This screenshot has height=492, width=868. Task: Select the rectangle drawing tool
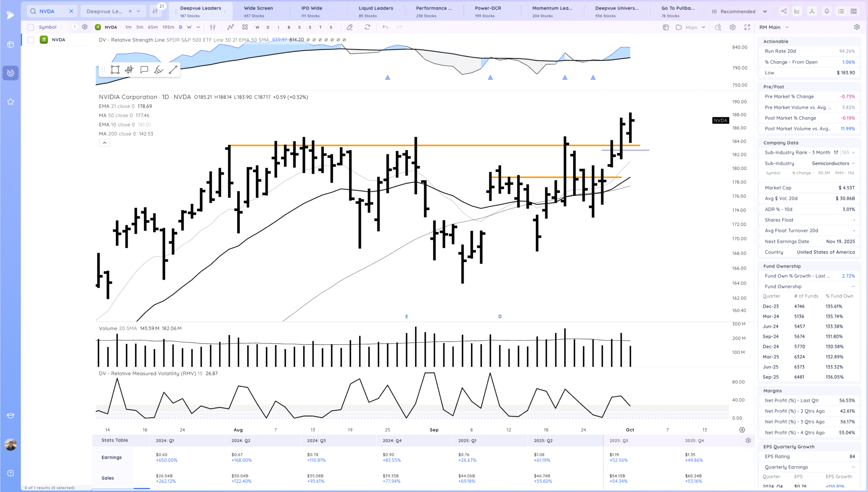point(115,70)
